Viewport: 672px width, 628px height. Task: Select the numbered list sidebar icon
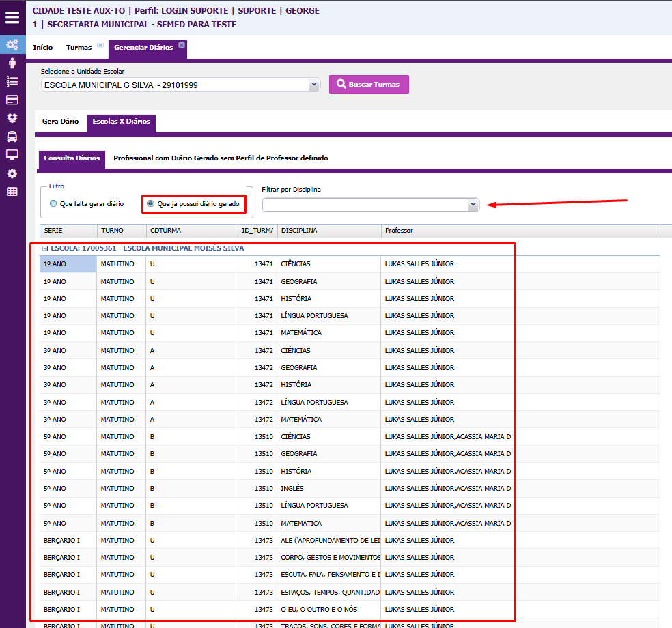tap(12, 81)
